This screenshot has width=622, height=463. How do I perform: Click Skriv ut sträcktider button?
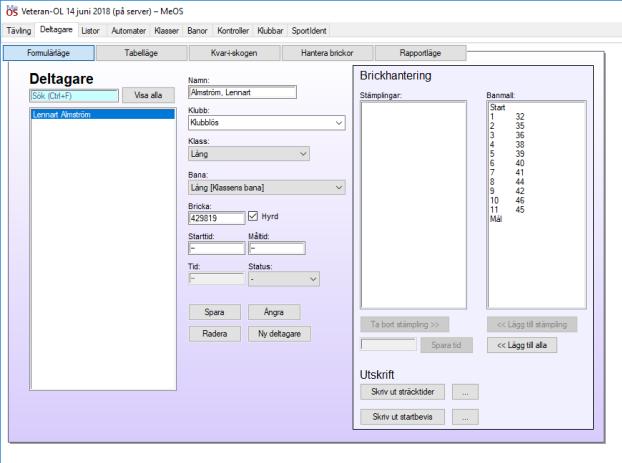pyautogui.click(x=402, y=392)
